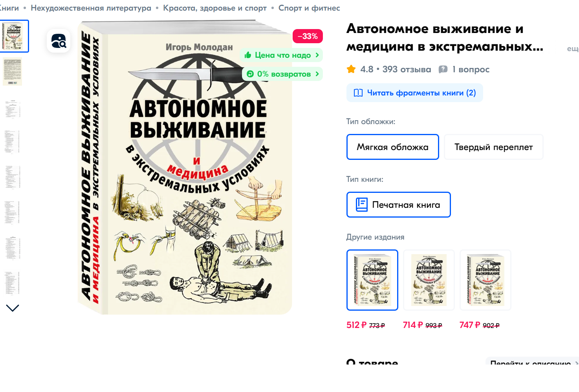Click the green returns icon on 0% возвратов
The image size is (579, 392).
pos(250,74)
